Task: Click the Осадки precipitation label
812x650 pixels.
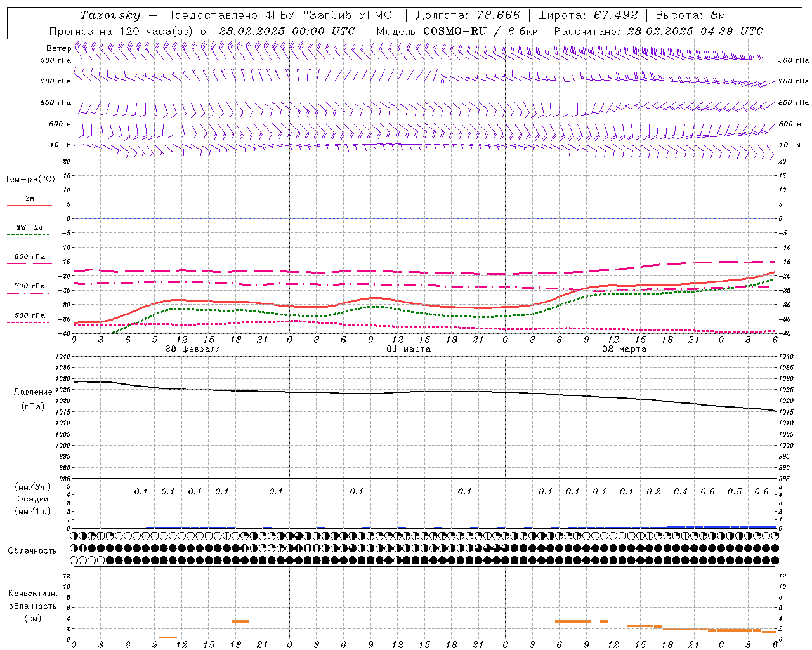Action: pos(33,499)
